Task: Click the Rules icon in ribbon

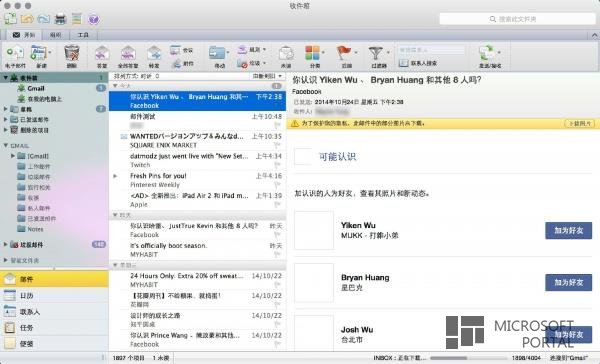Action: pyautogui.click(x=242, y=49)
